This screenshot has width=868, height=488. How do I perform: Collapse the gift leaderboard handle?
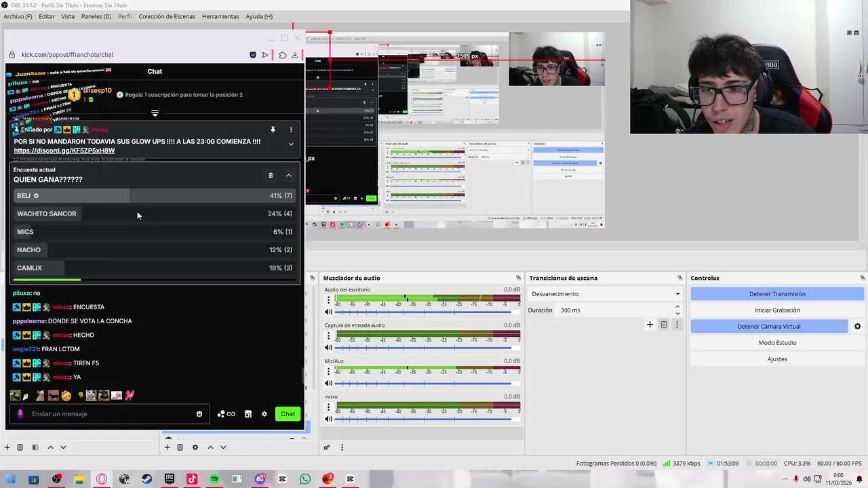(x=155, y=113)
